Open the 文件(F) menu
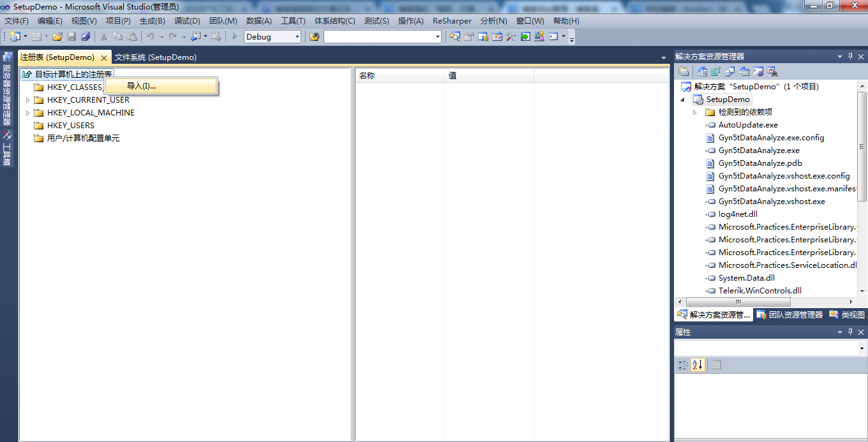Viewport: 868px width, 442px height. (17, 21)
